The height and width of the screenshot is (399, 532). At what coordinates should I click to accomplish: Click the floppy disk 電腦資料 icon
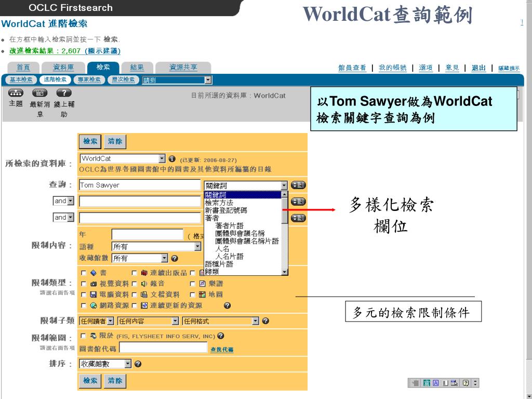coord(94,295)
